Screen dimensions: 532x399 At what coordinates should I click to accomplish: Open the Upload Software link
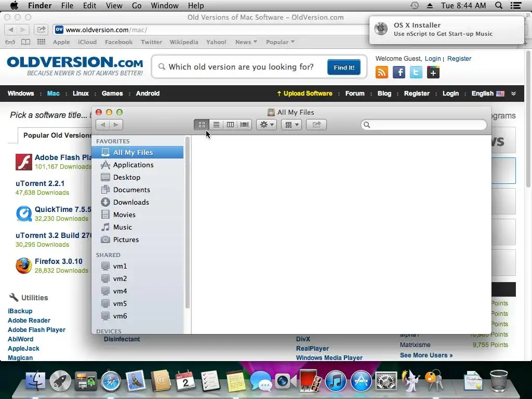304,94
